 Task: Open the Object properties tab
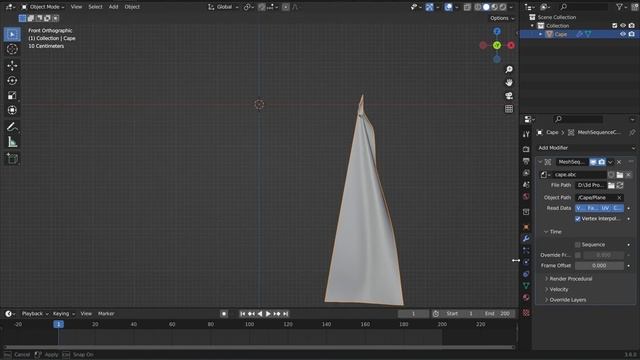[x=526, y=227]
